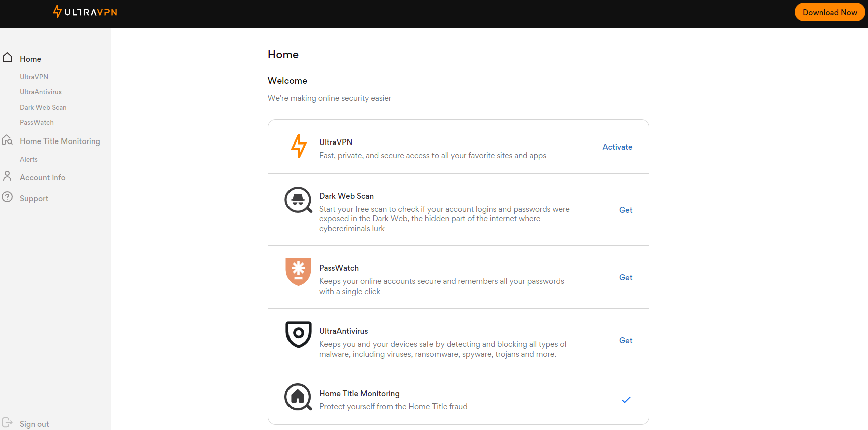Get UltraAntivirus

(626, 340)
